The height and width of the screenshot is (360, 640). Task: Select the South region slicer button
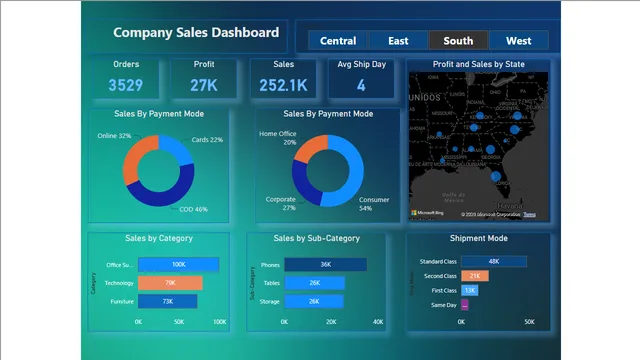pyautogui.click(x=458, y=41)
